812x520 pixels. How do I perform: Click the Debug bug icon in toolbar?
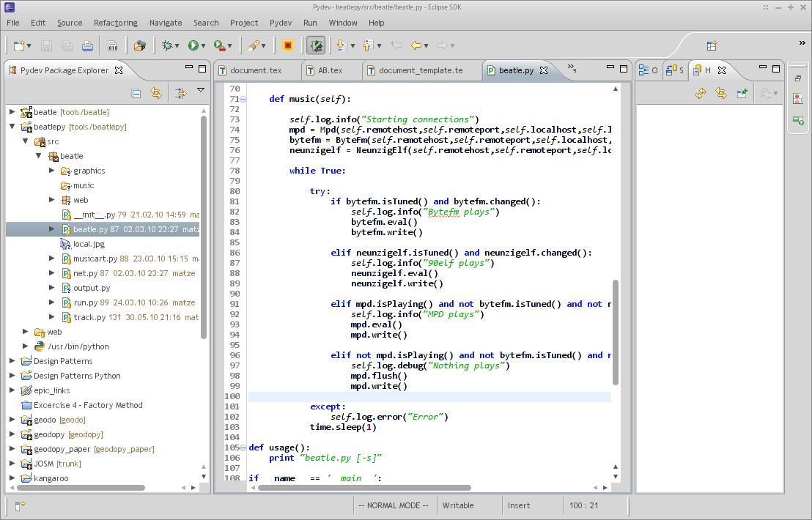click(x=168, y=45)
